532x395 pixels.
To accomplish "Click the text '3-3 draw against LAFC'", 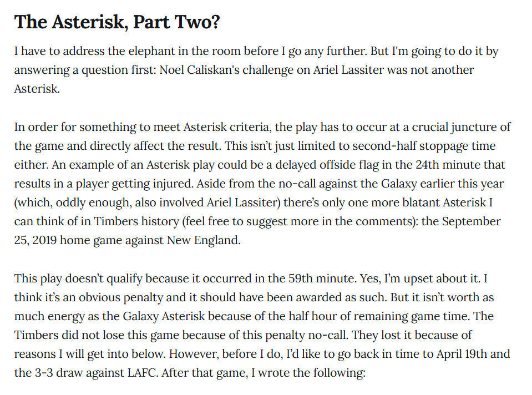I will point(97,373).
